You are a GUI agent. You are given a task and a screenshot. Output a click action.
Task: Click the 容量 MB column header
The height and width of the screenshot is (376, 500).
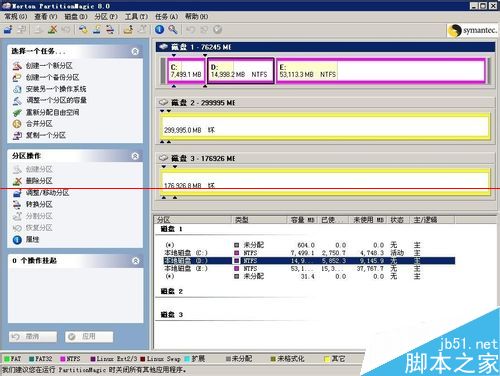[x=303, y=220]
